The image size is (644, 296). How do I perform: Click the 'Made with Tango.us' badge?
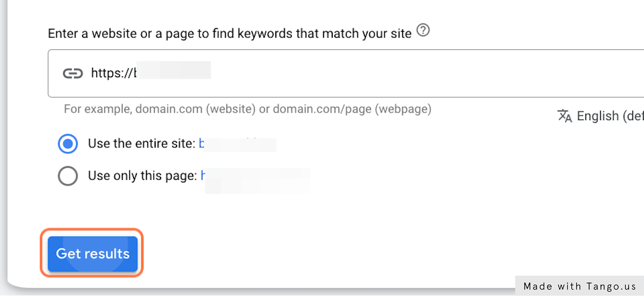(x=580, y=286)
